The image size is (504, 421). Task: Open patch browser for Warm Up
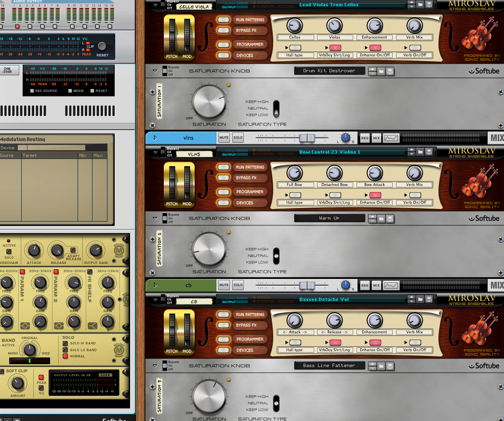pyautogui.click(x=381, y=219)
